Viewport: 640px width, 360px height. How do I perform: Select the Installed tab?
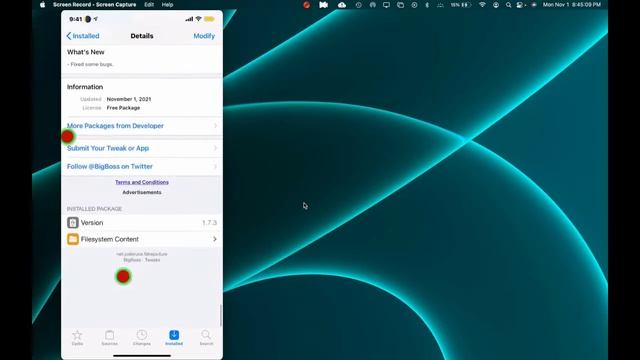(x=174, y=338)
